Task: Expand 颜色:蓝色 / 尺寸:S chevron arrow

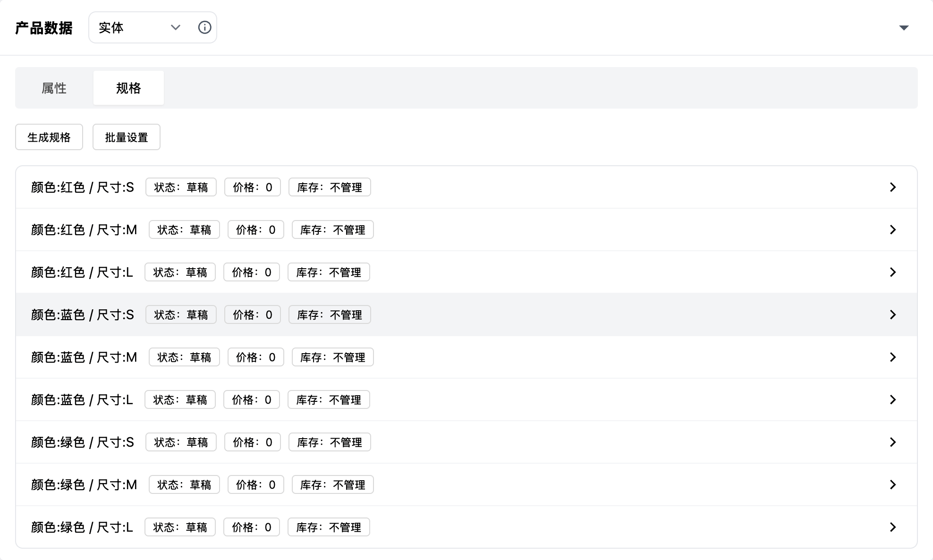Action: (892, 314)
